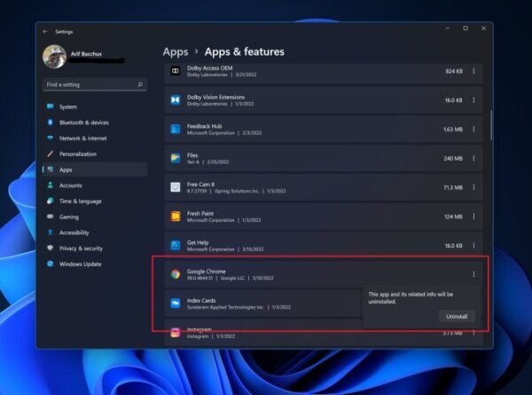Maximize the Settings window
Image resolution: width=532 pixels, height=395 pixels.
(465, 28)
